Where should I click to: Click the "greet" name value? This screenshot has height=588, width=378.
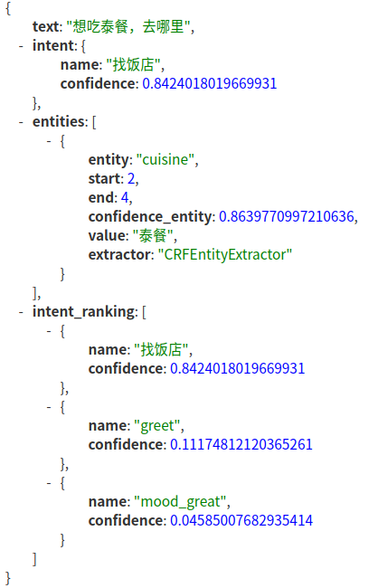[x=157, y=426]
